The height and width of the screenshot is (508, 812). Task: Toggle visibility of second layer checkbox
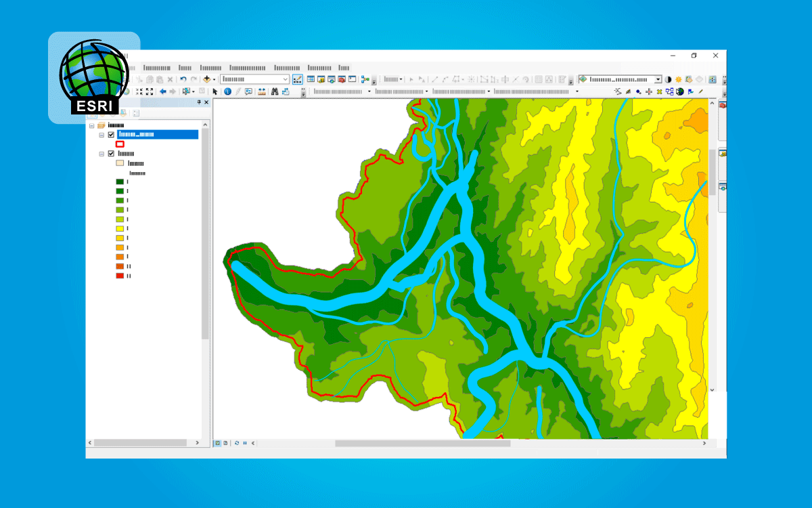tap(111, 154)
